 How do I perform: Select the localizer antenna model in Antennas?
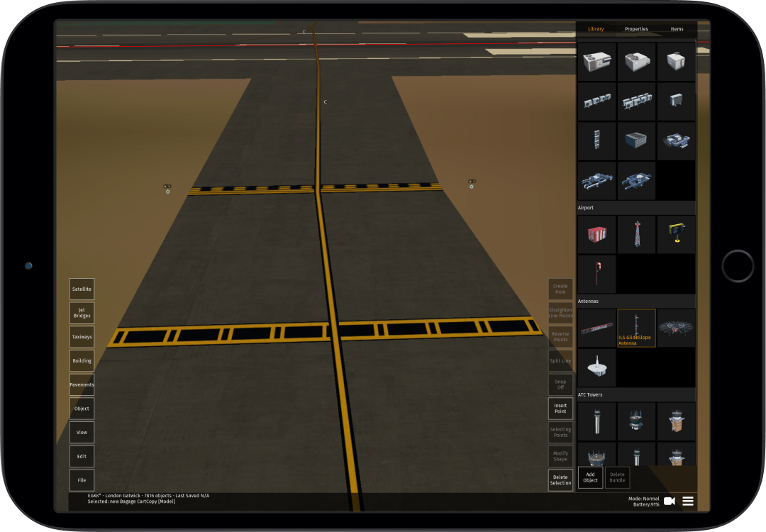tap(596, 327)
